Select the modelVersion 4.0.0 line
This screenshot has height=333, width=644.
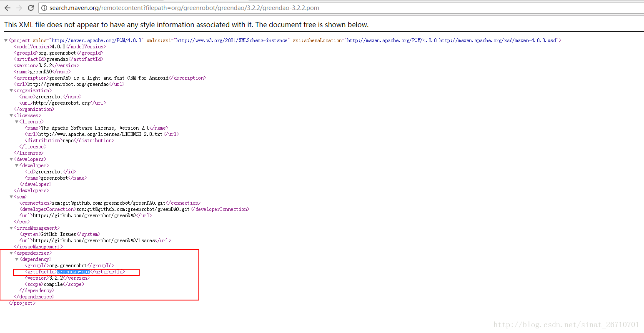[x=59, y=47]
